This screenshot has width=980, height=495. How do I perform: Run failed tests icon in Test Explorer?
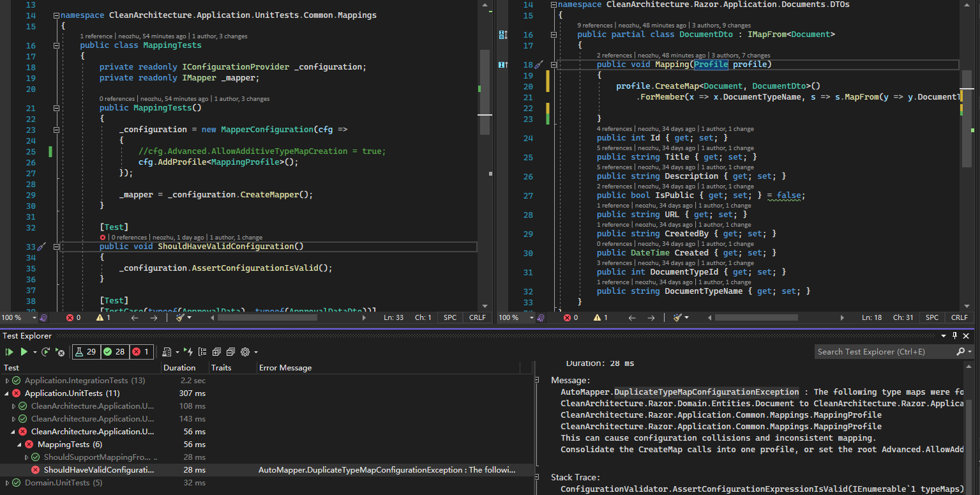click(60, 352)
